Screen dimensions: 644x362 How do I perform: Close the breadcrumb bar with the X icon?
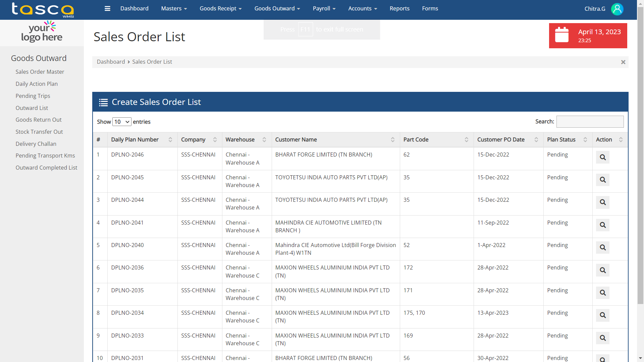(x=623, y=62)
